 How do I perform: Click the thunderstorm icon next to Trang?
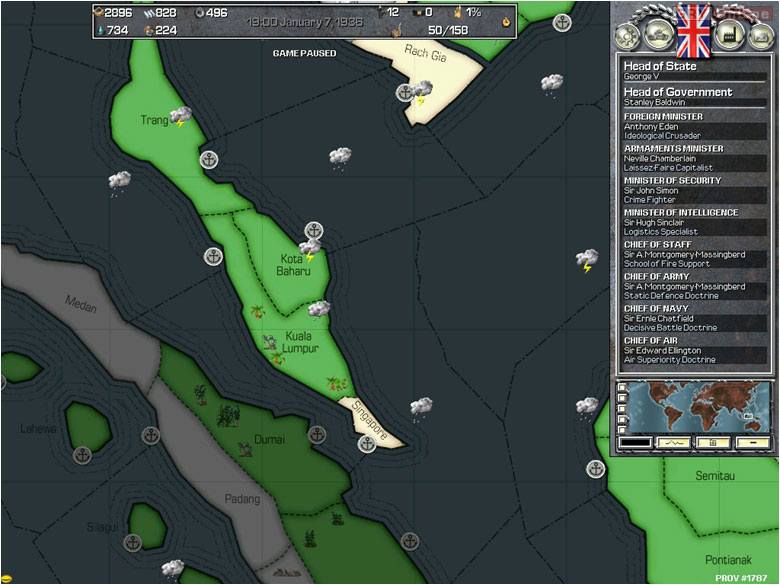coord(181,116)
